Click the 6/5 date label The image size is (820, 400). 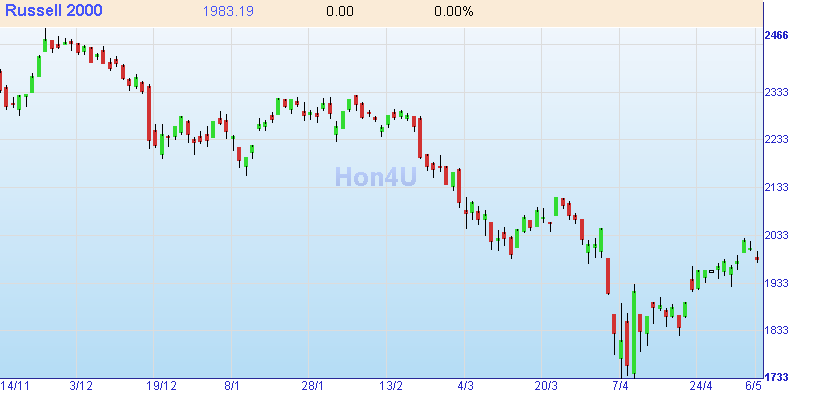pos(753,386)
